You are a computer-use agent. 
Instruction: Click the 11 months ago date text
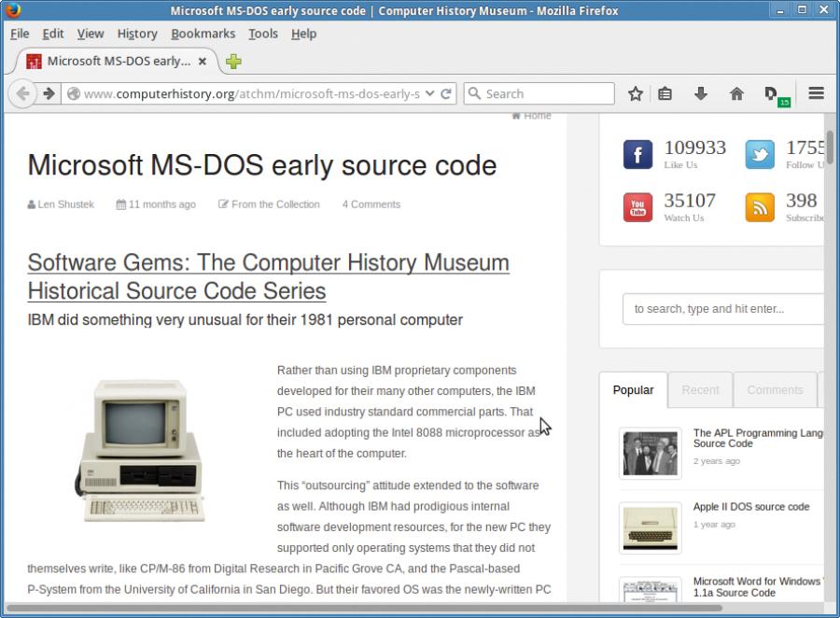coord(161,204)
